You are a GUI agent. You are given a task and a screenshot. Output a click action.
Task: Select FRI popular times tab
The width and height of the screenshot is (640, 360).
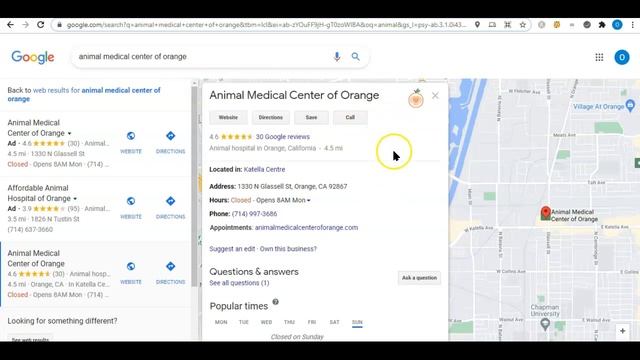[312, 322]
